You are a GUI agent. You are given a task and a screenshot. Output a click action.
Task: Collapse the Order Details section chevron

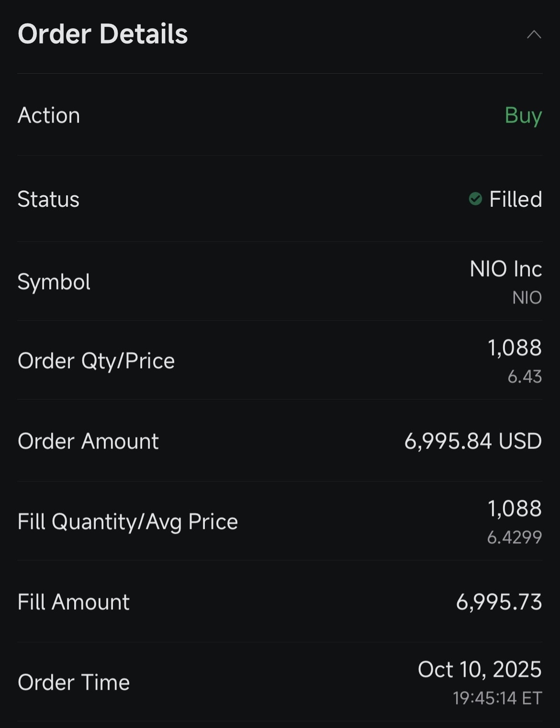point(534,34)
